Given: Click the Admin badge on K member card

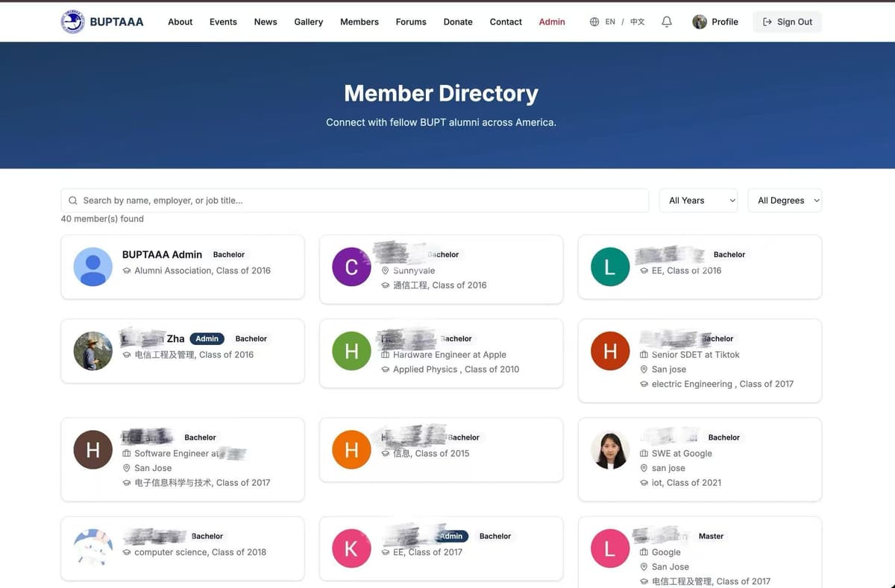Looking at the screenshot, I should (452, 536).
